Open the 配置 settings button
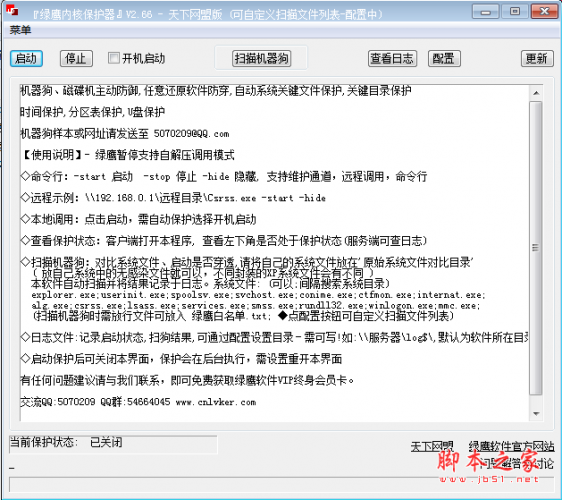Image resolution: width=562 pixels, height=500 pixels. tap(444, 58)
